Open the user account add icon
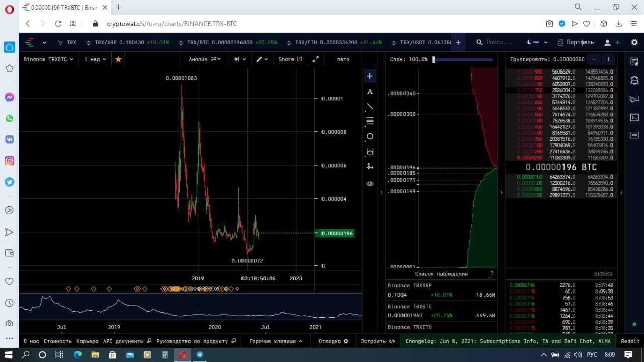This screenshot has width=644, height=362. [612, 43]
